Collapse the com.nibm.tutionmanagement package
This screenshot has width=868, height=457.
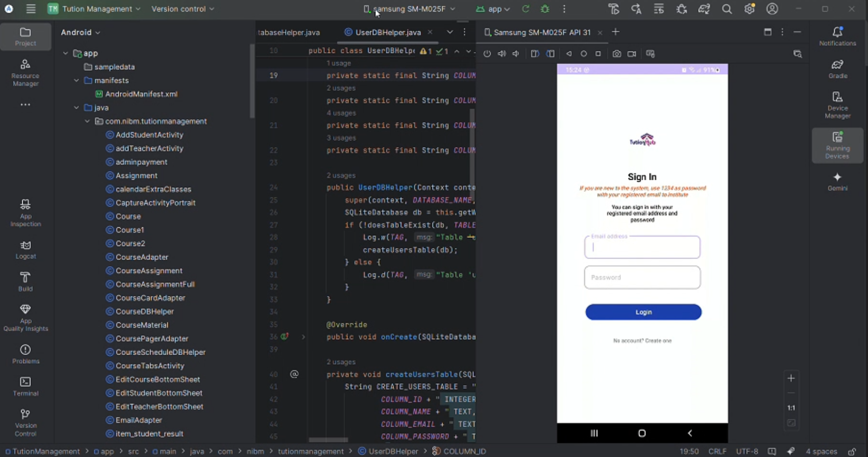coord(87,121)
